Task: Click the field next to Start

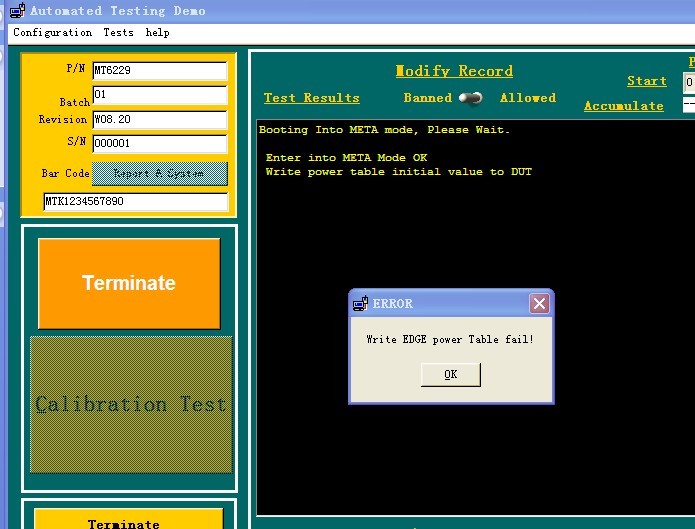Action: tap(689, 83)
